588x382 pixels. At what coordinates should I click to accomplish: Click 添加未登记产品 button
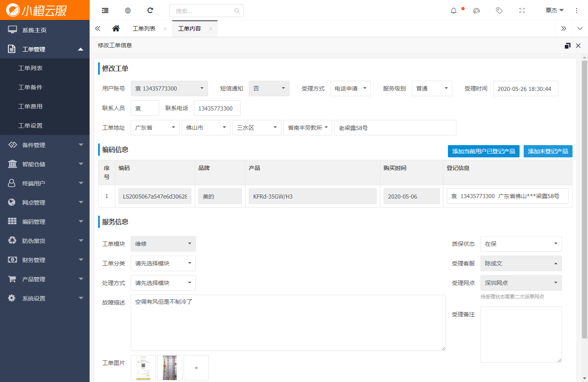coord(548,151)
